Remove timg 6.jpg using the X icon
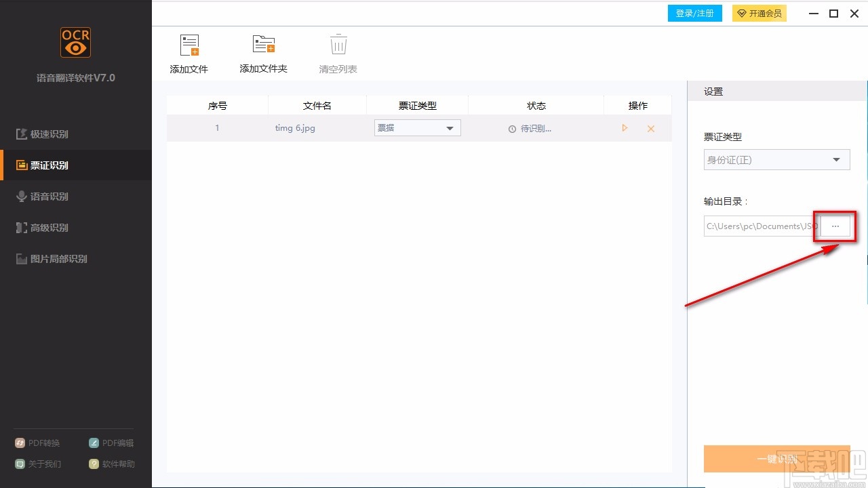The height and width of the screenshot is (488, 868). pos(651,129)
